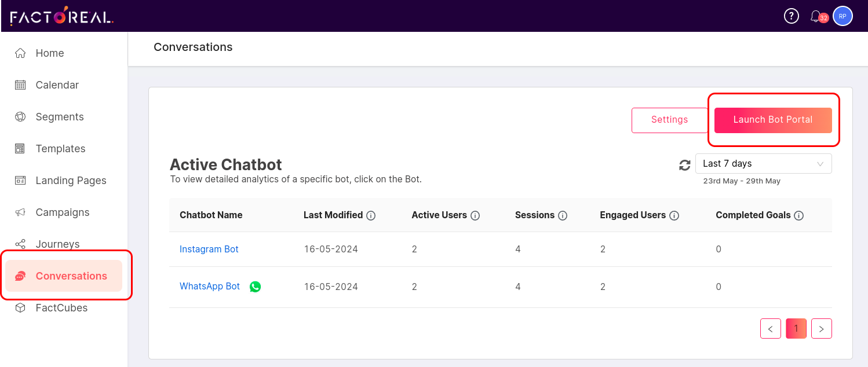
Task: Click Completed Goals value 0 in WhatsApp Bot row
Action: [x=719, y=287]
